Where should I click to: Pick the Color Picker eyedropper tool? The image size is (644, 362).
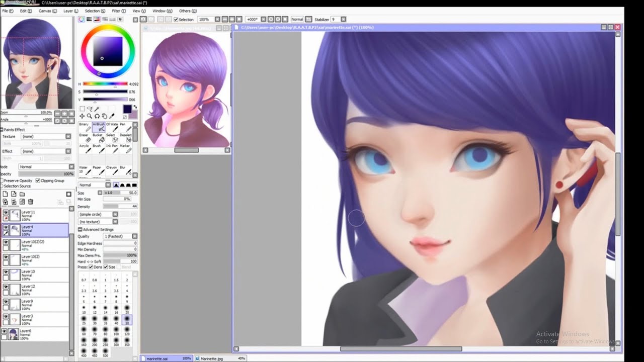[111, 116]
